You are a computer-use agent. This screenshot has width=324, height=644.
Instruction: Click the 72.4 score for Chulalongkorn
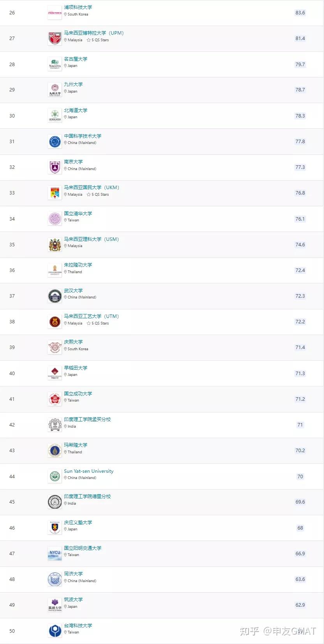coord(300,270)
